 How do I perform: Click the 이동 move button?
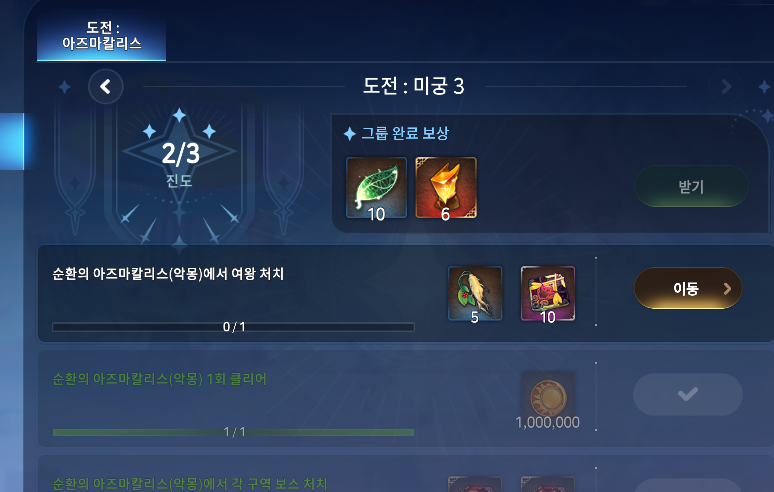click(x=688, y=288)
